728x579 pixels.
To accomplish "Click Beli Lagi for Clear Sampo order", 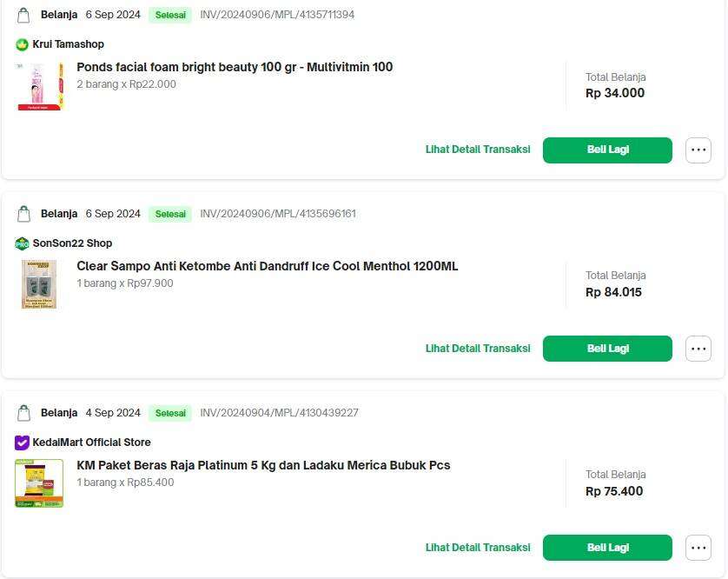I will (x=607, y=349).
